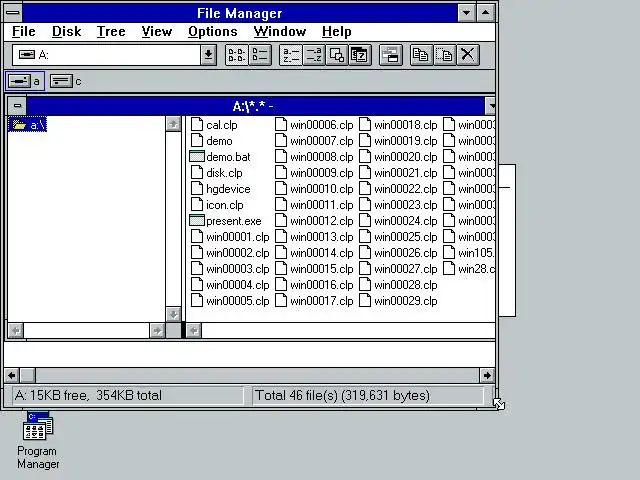The height and width of the screenshot is (480, 640).
Task: Open the File menu
Action: click(24, 31)
